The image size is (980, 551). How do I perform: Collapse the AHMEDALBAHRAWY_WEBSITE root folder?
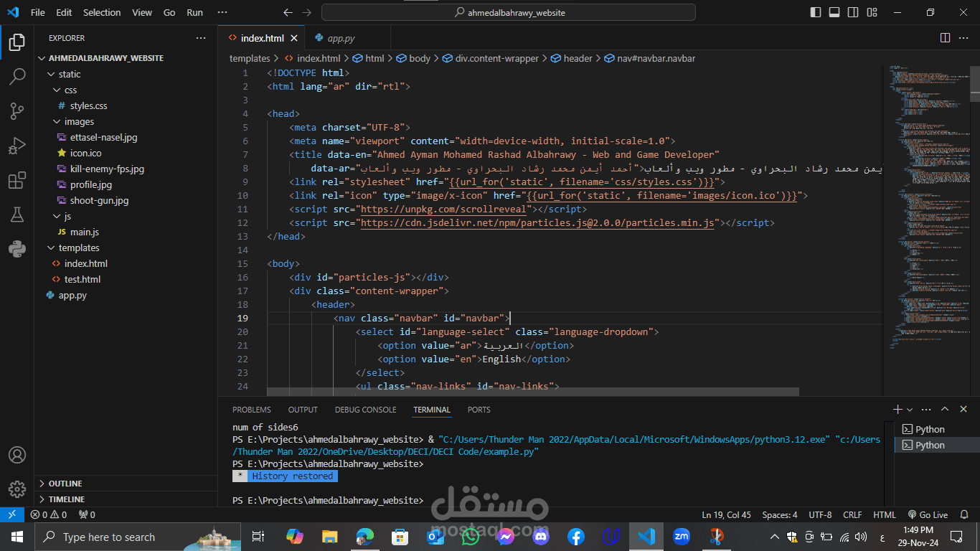pyautogui.click(x=126, y=58)
